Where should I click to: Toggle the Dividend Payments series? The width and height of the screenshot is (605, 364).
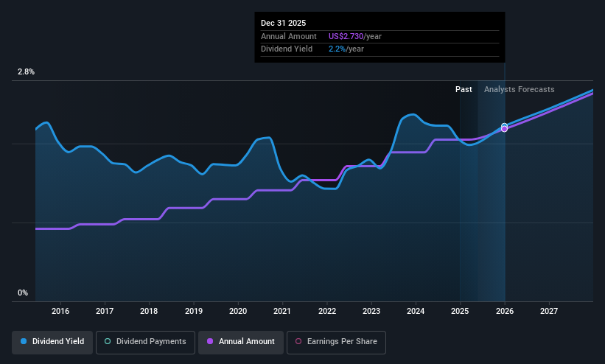coord(145,342)
